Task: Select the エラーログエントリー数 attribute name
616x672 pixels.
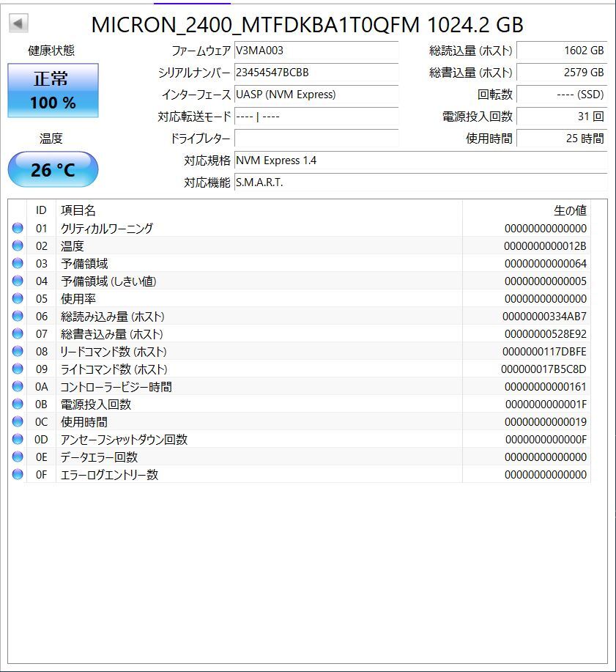Action: [110, 474]
